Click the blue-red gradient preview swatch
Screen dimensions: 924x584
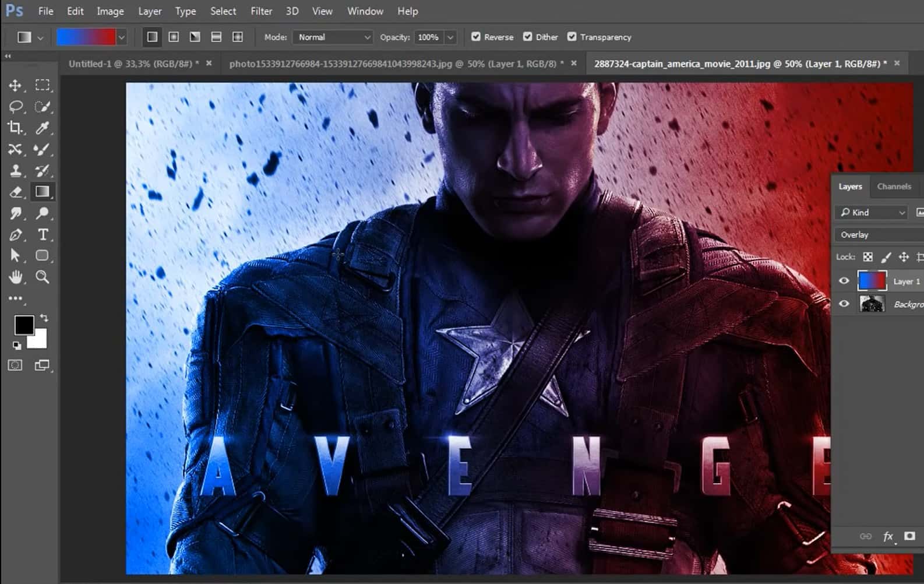coord(86,37)
